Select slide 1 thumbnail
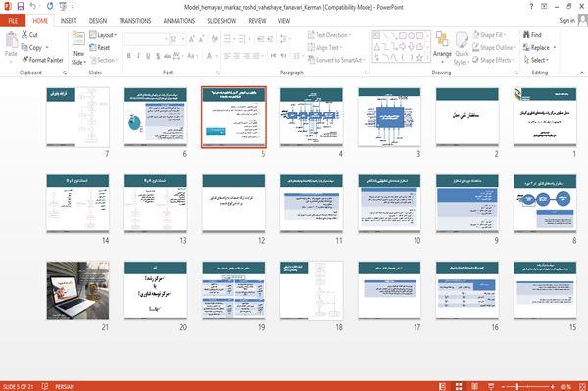 pos(545,117)
